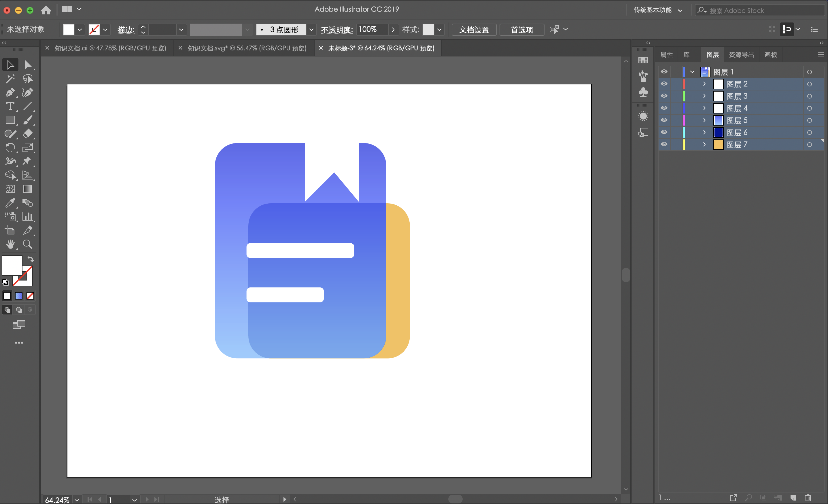Screen dimensions: 828x504
Task: Hide 图层 7 with eye icon
Action: point(664,144)
